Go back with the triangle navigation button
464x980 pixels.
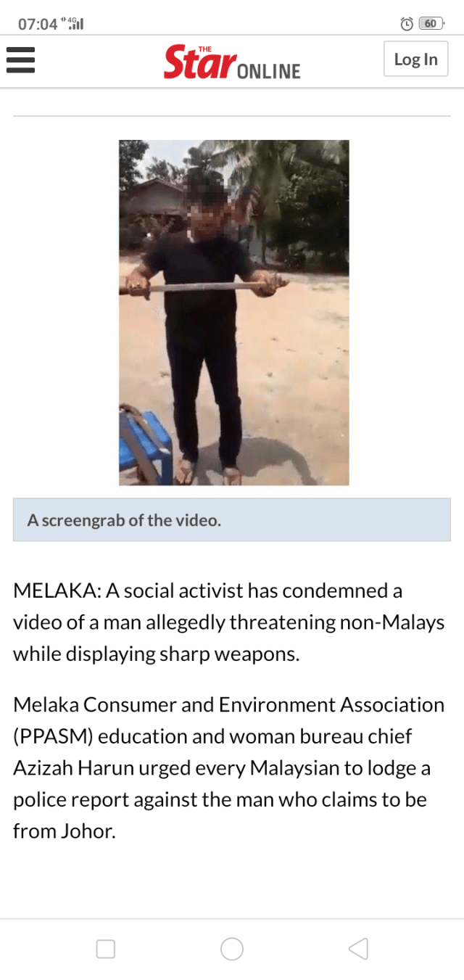[358, 949]
